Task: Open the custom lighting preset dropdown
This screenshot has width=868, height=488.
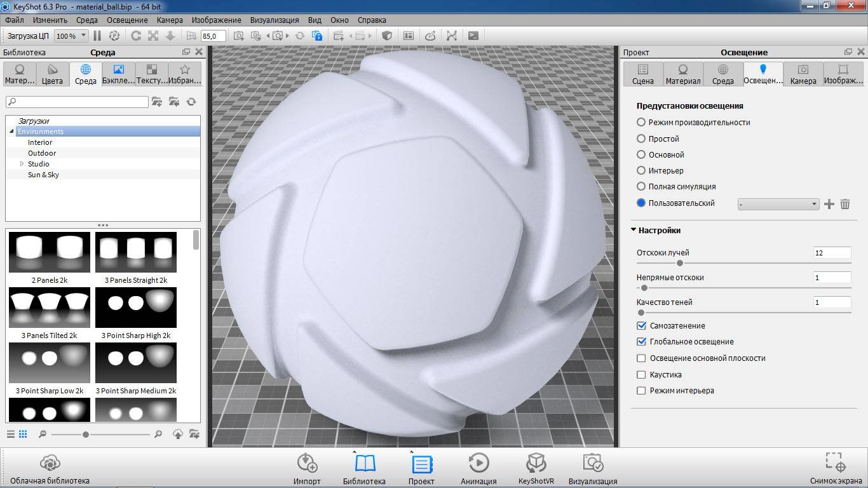Action: pyautogui.click(x=778, y=204)
